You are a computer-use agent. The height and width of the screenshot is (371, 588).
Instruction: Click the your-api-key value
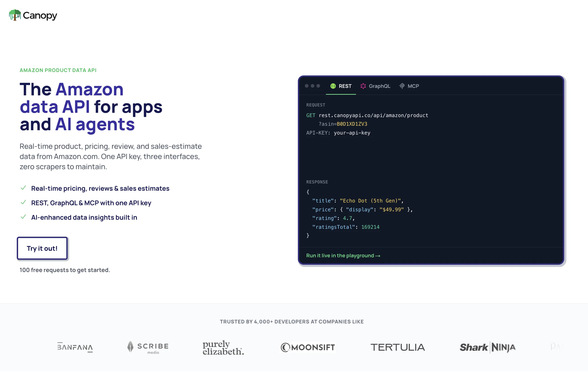click(352, 133)
